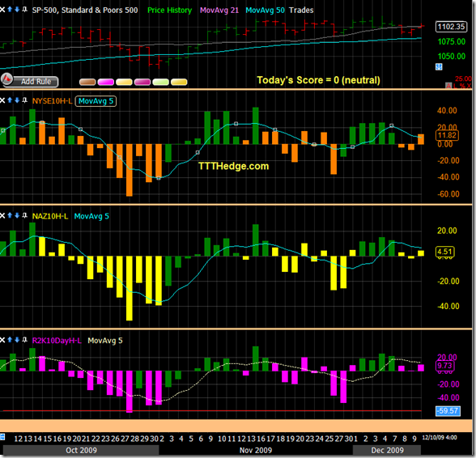This screenshot has width=476, height=458.
Task: Open NYSE10H-L indicator label
Action: [52, 101]
